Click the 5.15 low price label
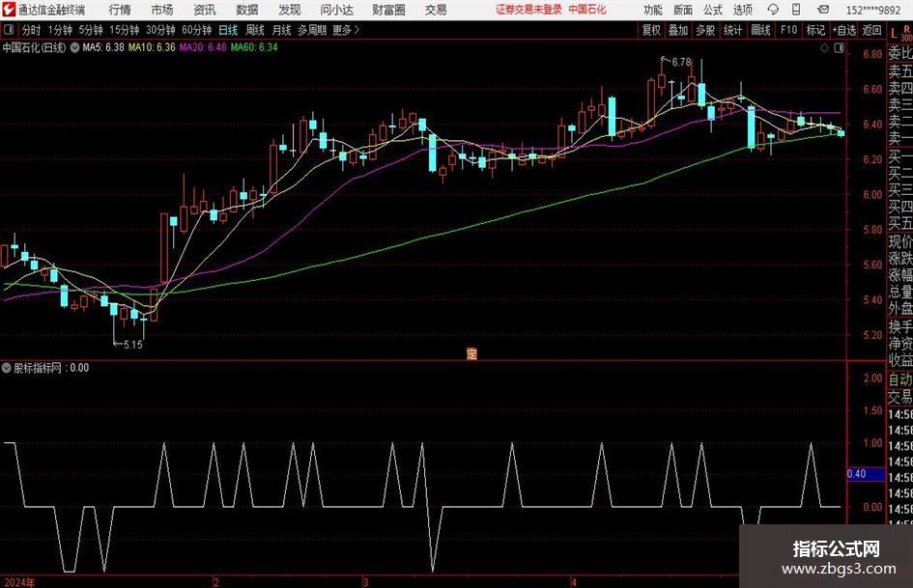This screenshot has width=913, height=588. pos(132,345)
